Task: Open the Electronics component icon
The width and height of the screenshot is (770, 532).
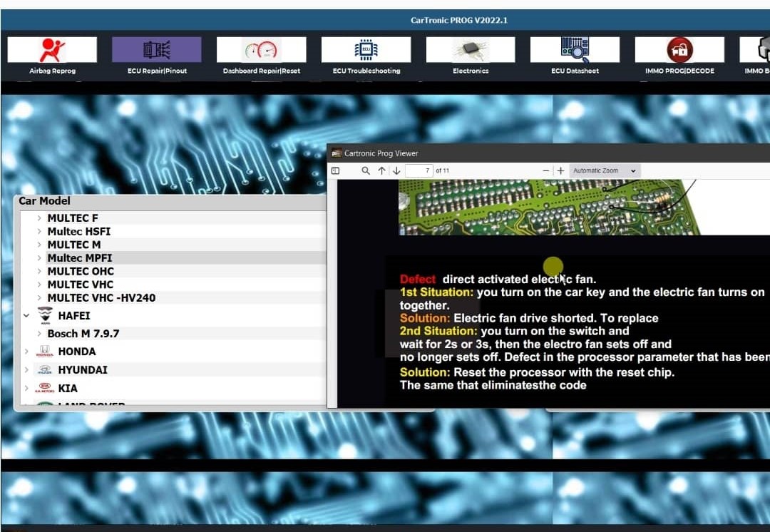Action: pyautogui.click(x=471, y=50)
